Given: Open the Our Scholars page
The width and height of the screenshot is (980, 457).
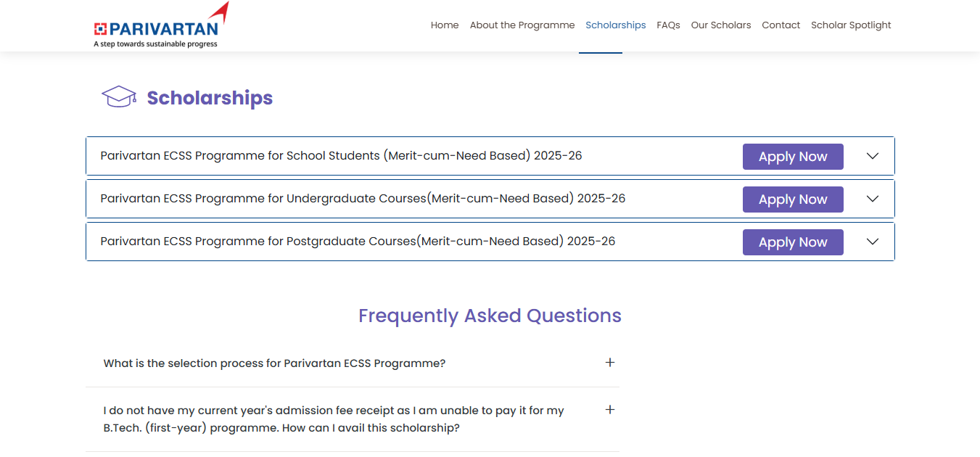Looking at the screenshot, I should point(721,25).
